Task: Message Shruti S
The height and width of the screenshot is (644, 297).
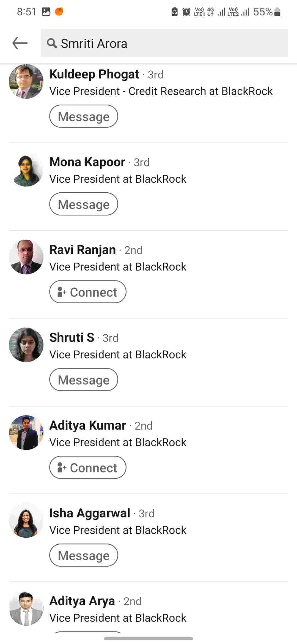Action: tap(84, 380)
